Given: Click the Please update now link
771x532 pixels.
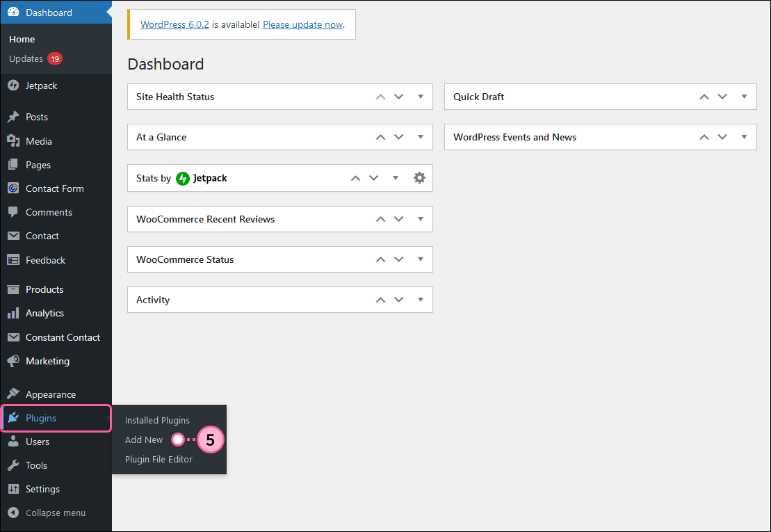Looking at the screenshot, I should point(303,24).
